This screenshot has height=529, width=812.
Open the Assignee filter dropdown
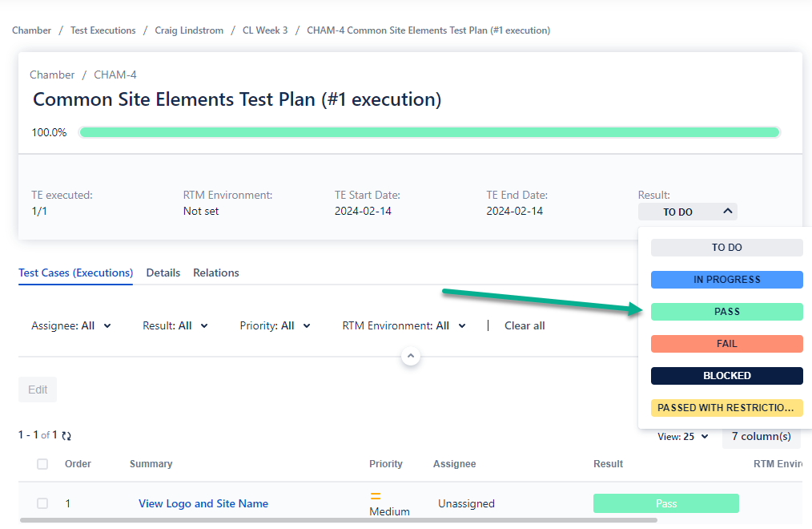(71, 325)
